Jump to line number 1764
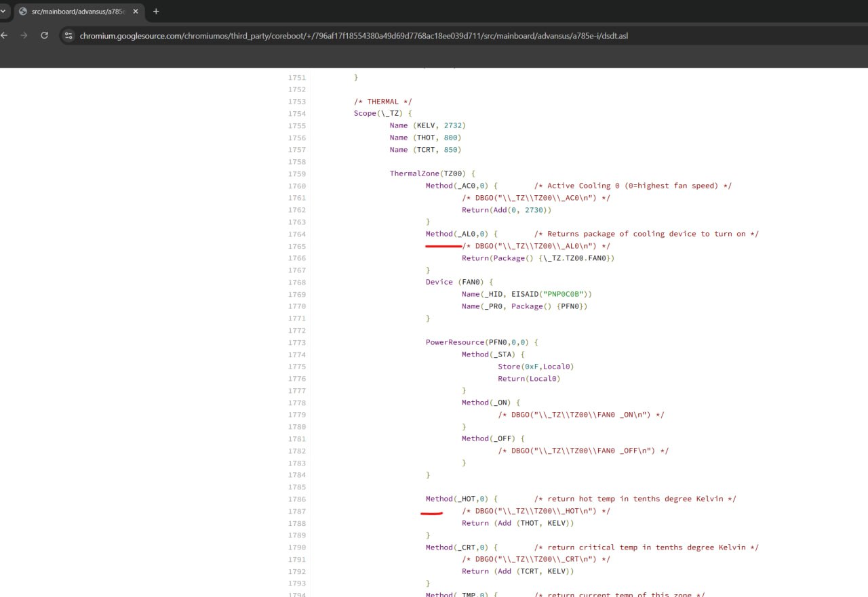Viewport: 868px width, 597px height. pyautogui.click(x=296, y=234)
